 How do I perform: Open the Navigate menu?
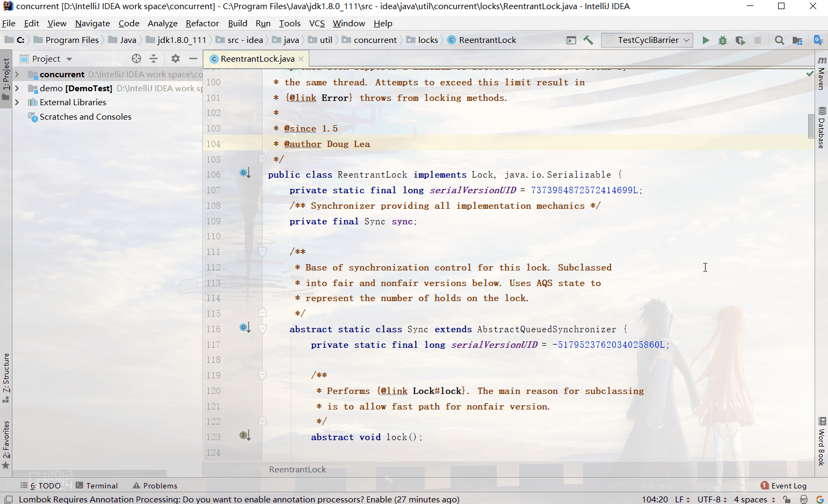pos(92,24)
